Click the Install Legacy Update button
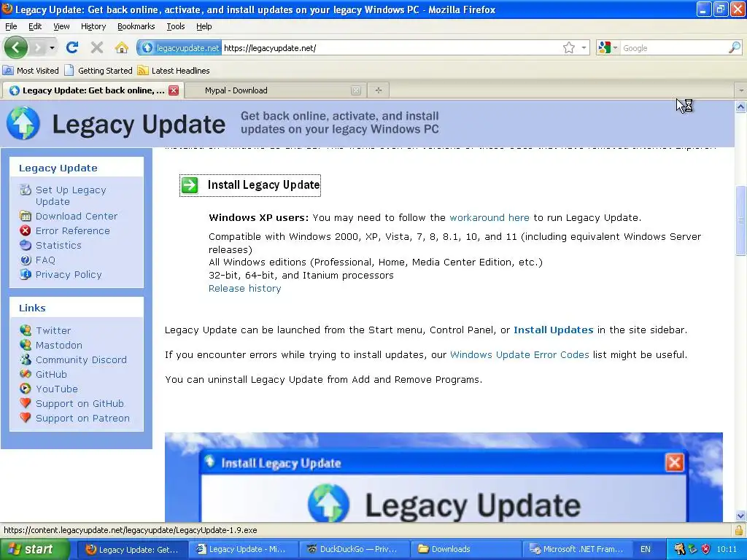Image resolution: width=747 pixels, height=560 pixels. [250, 185]
